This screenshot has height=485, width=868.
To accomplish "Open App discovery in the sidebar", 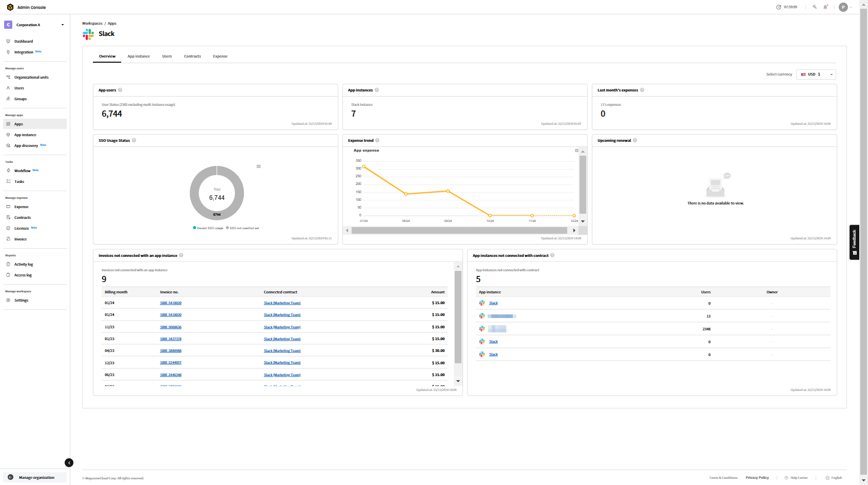I will 26,145.
